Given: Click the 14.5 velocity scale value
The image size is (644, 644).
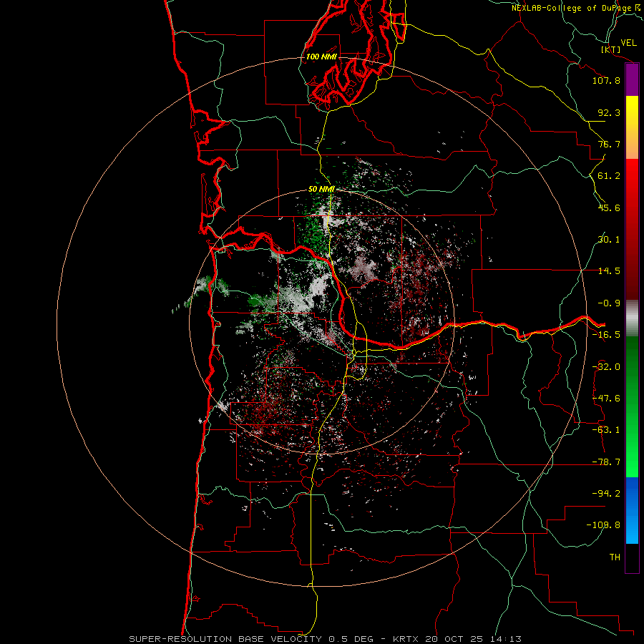Looking at the screenshot, I should click(609, 271).
